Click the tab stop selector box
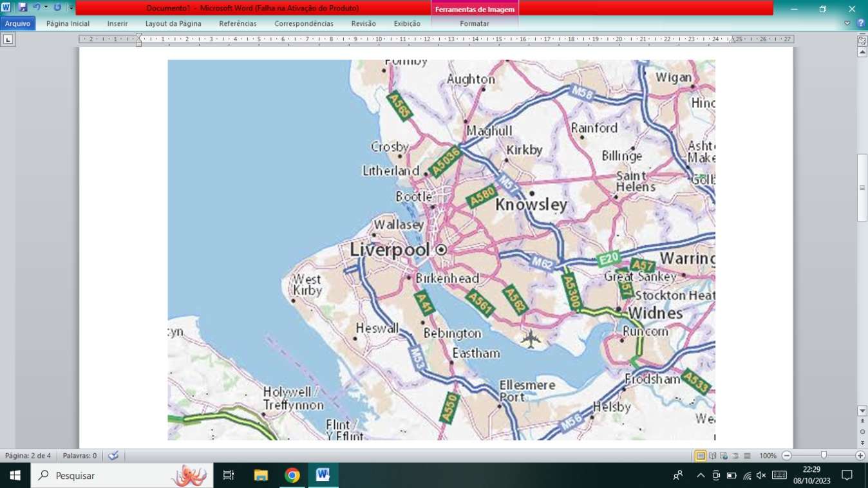The width and height of the screenshot is (868, 488). click(x=8, y=39)
